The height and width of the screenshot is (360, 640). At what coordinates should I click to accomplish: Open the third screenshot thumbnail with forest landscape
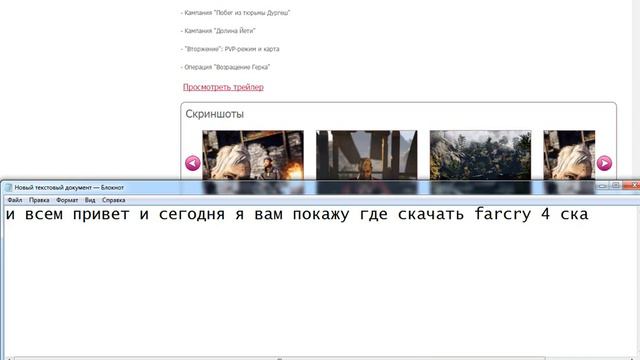480,155
